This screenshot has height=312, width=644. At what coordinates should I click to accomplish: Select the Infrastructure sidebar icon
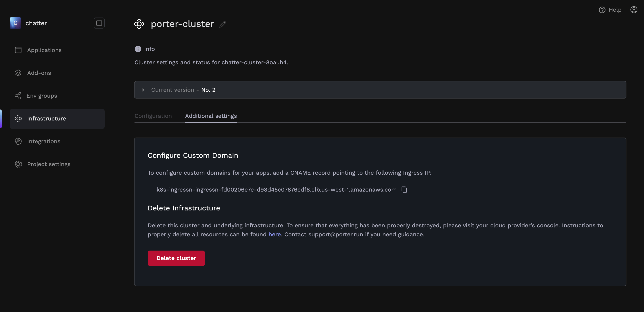(x=18, y=118)
